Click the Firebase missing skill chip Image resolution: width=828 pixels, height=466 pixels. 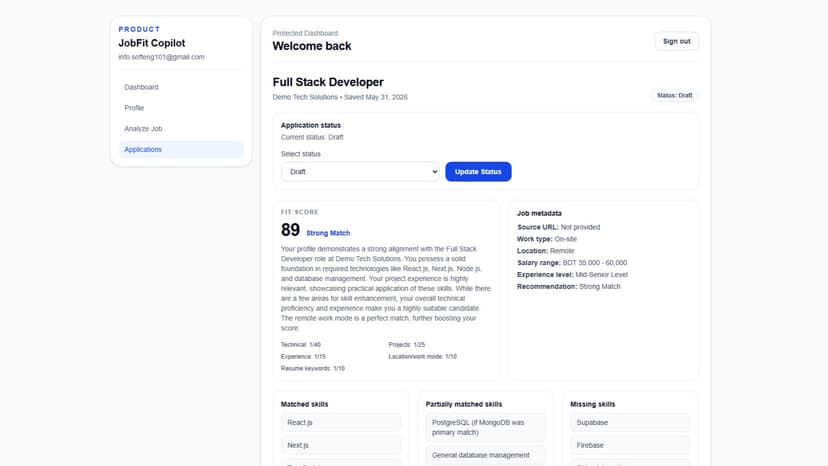coord(630,445)
